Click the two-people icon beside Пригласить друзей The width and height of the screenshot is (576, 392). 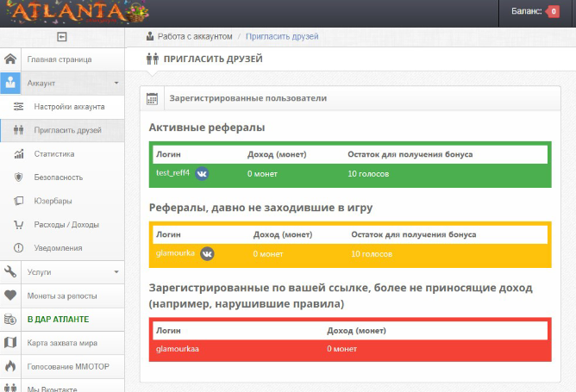point(18,130)
